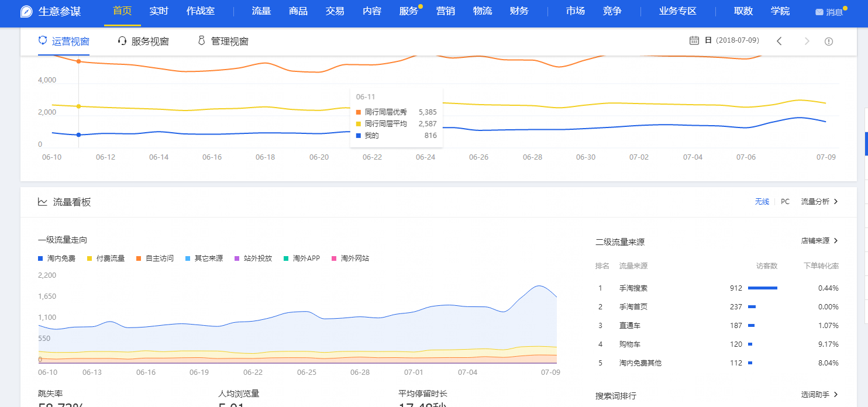868x407 pixels.
Task: Expand 流量分析 chevron link
Action: coord(819,202)
